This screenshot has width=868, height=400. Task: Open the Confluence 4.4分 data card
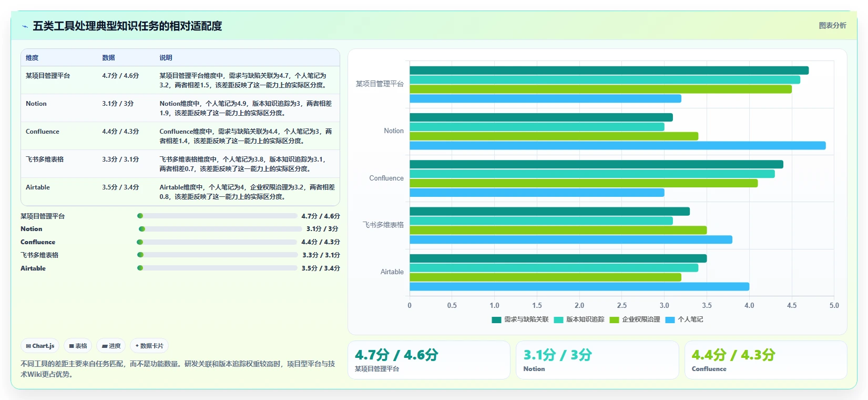pyautogui.click(x=765, y=360)
